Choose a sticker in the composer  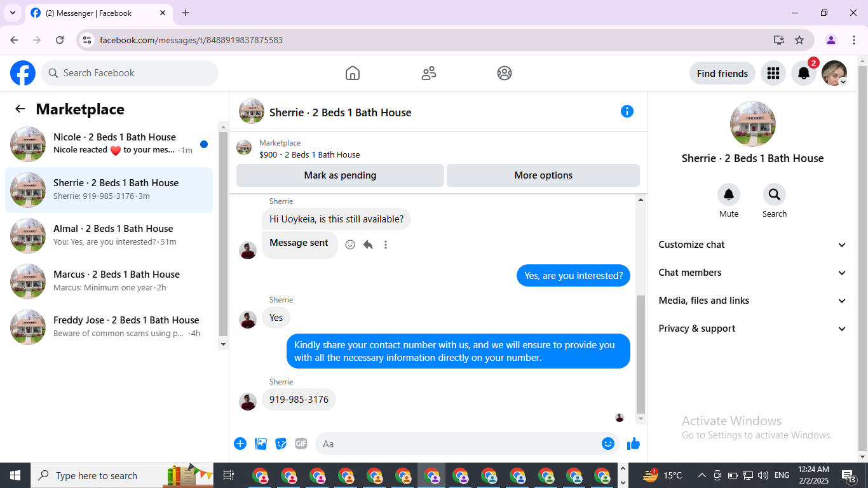pos(281,444)
